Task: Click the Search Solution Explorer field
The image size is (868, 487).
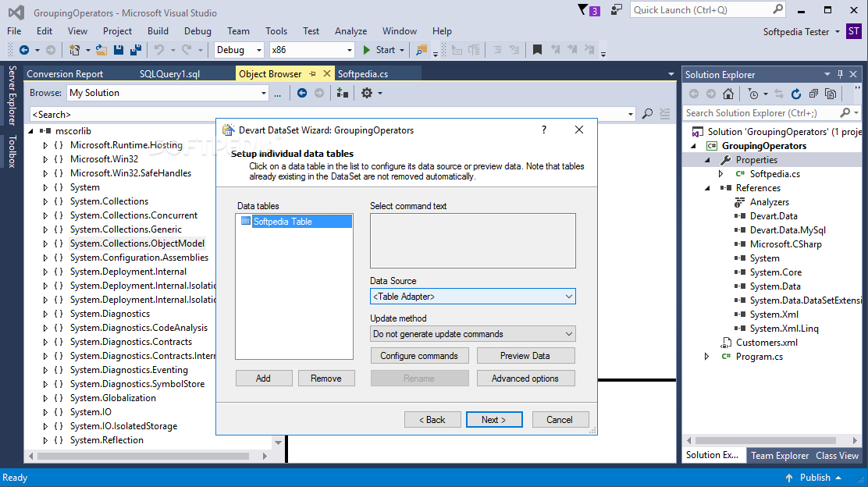Action: (771, 113)
